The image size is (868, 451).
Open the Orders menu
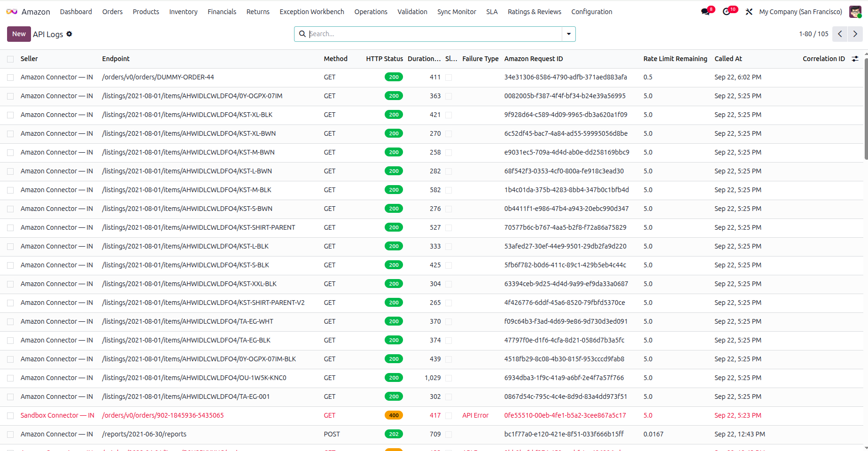pyautogui.click(x=112, y=12)
